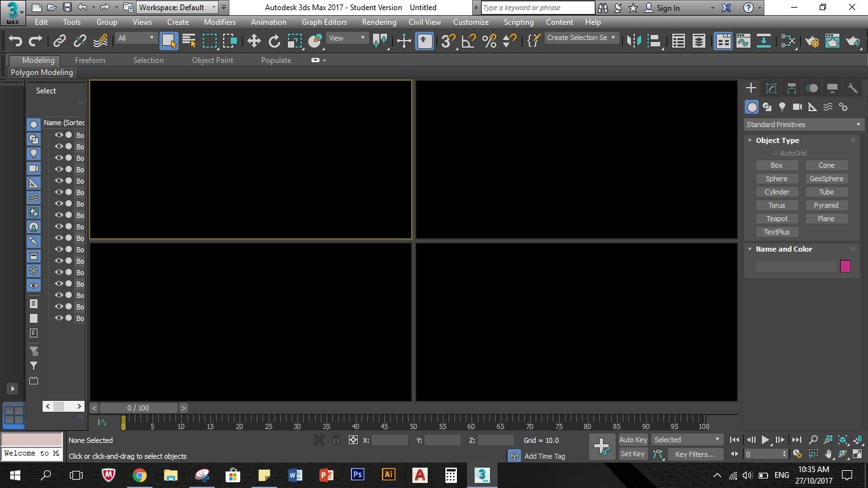Switch to Lights creation category

tap(782, 107)
